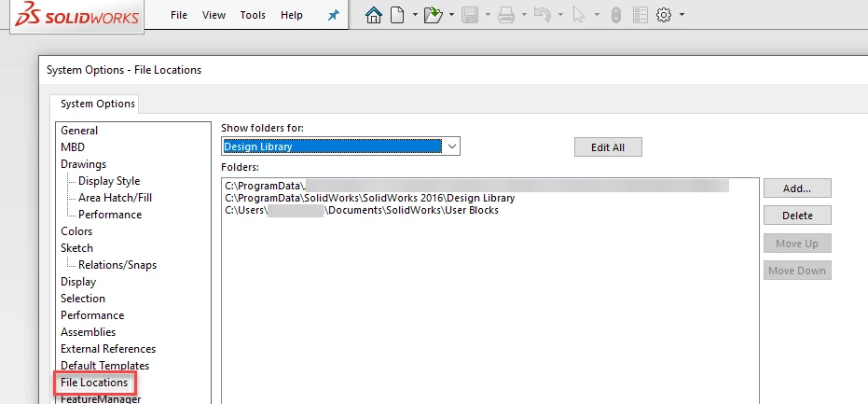Click the Move Up button
Screen dimensions: 868x404
pos(797,244)
